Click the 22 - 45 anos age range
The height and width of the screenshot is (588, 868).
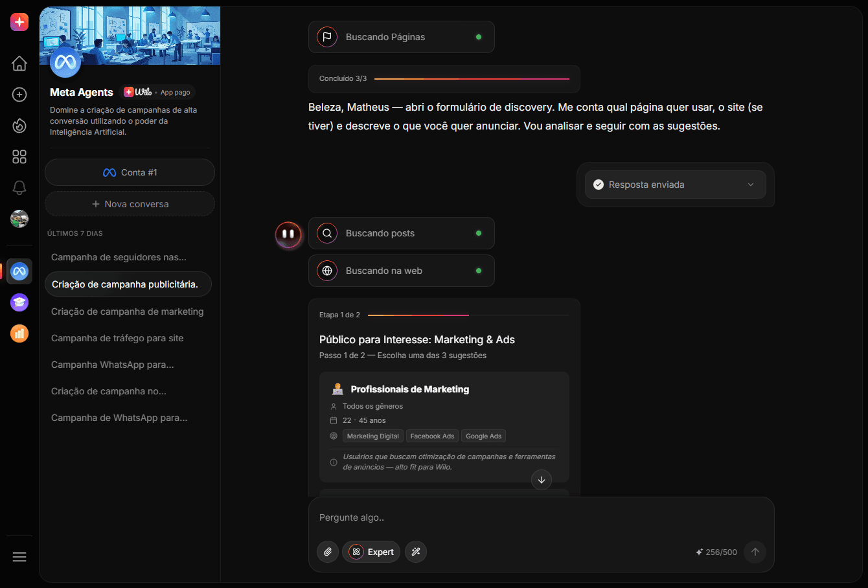coord(364,420)
